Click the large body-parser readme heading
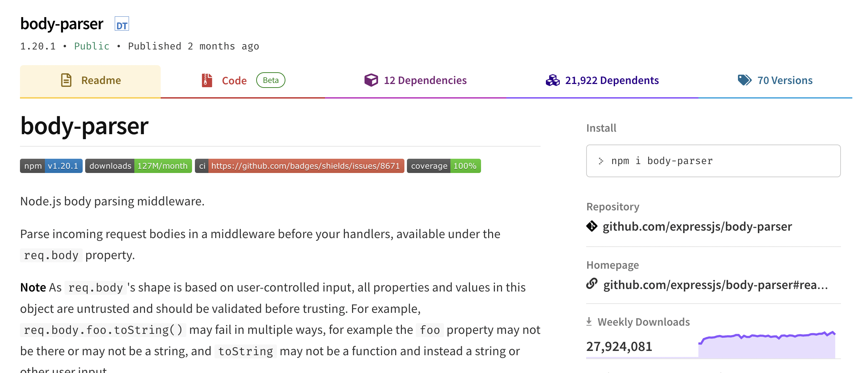This screenshot has height=373, width=868. click(84, 126)
